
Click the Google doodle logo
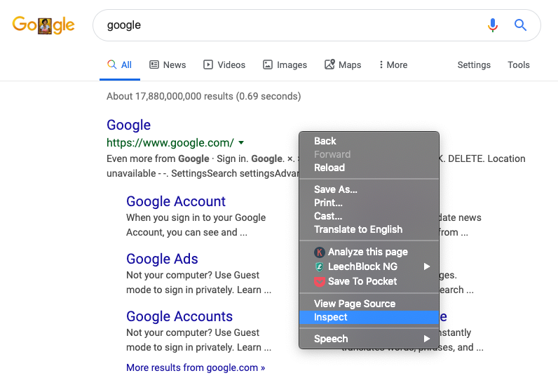tap(43, 25)
